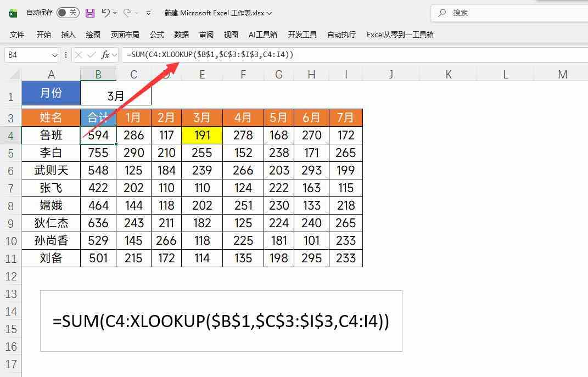Select the column E header
The width and height of the screenshot is (588, 377).
[201, 74]
